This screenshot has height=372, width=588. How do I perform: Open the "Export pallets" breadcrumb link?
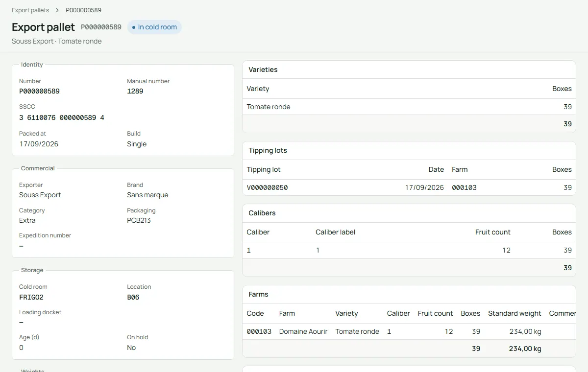[x=30, y=10]
